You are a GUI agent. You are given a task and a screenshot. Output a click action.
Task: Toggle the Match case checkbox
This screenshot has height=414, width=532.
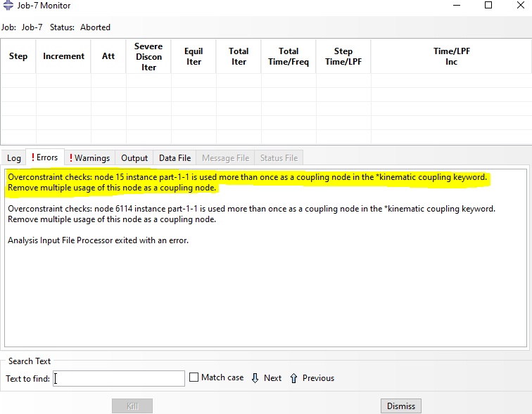(x=194, y=377)
